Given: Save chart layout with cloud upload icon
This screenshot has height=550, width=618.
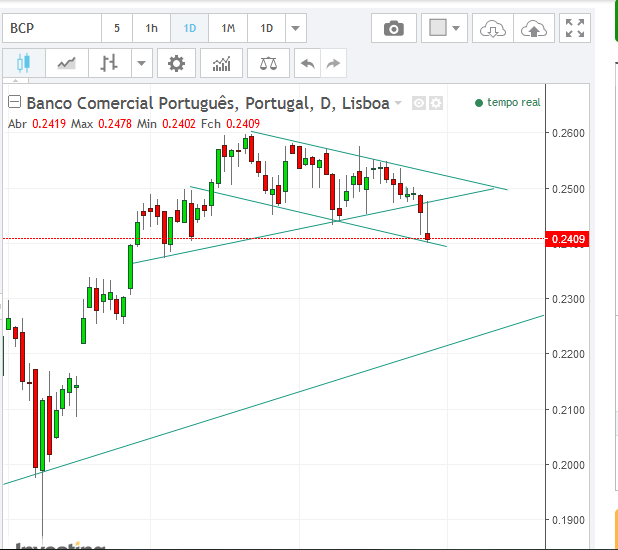Looking at the screenshot, I should point(534,28).
